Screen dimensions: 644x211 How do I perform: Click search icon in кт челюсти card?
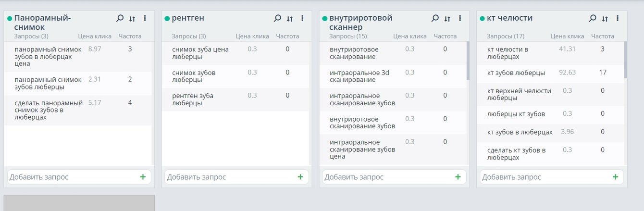pos(593,18)
